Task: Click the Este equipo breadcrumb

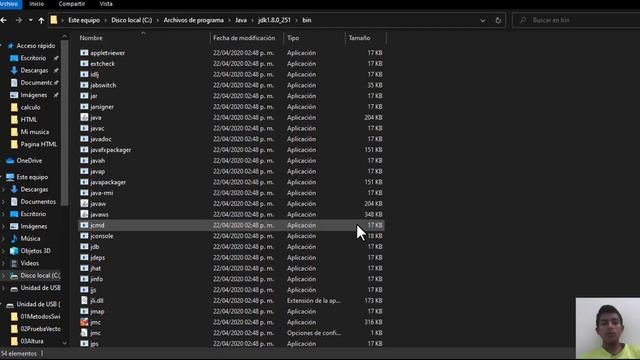Action: pyautogui.click(x=84, y=20)
